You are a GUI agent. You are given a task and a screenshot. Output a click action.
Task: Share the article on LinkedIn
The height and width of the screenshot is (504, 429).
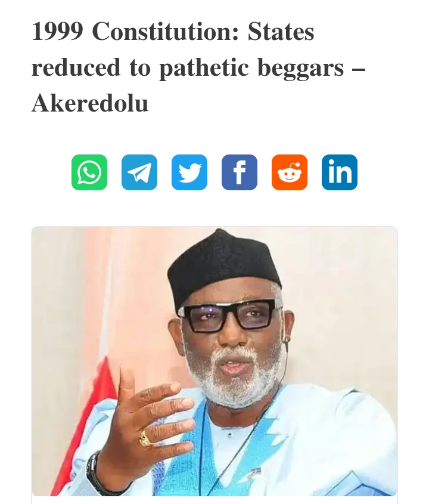click(340, 172)
